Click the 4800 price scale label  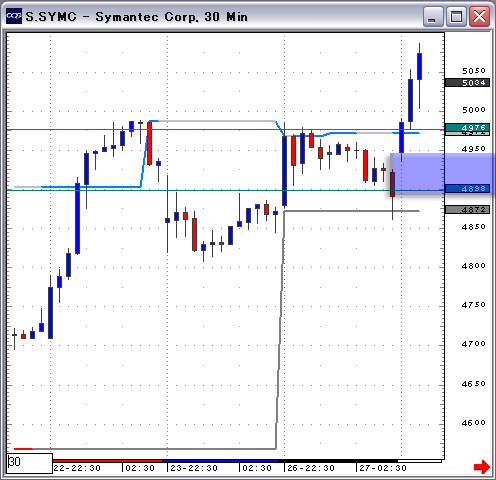point(474,266)
